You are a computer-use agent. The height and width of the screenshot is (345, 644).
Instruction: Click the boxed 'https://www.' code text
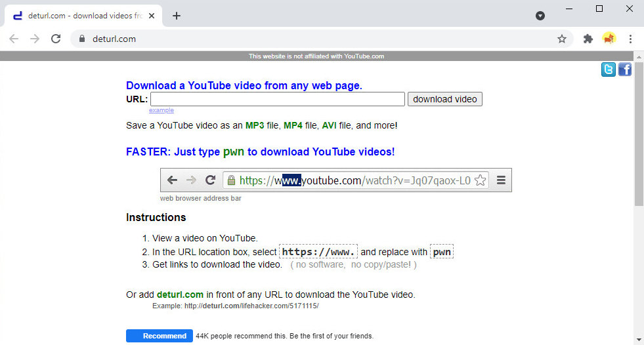318,252
